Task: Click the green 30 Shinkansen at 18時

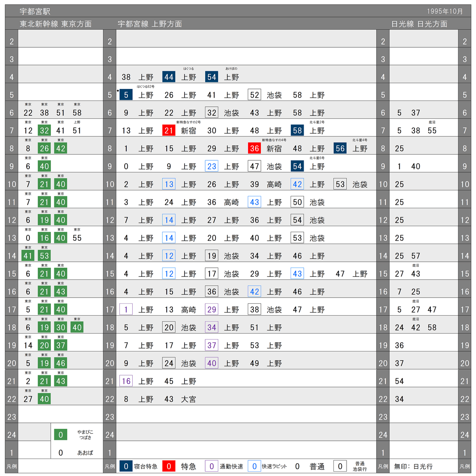Action: [61, 327]
